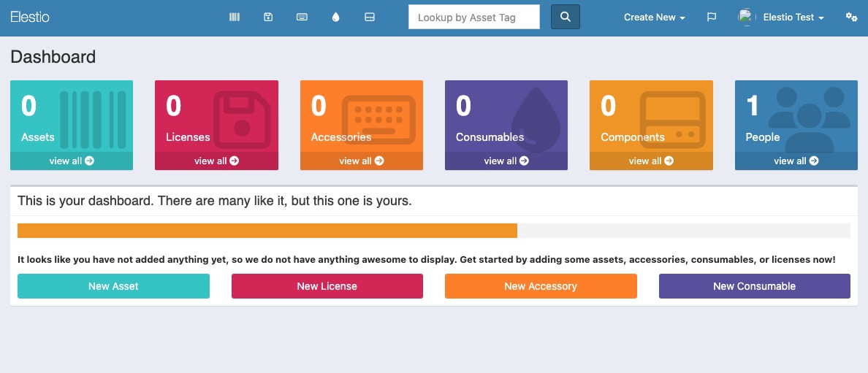Open Assets via the barcode navbar icon

click(235, 17)
